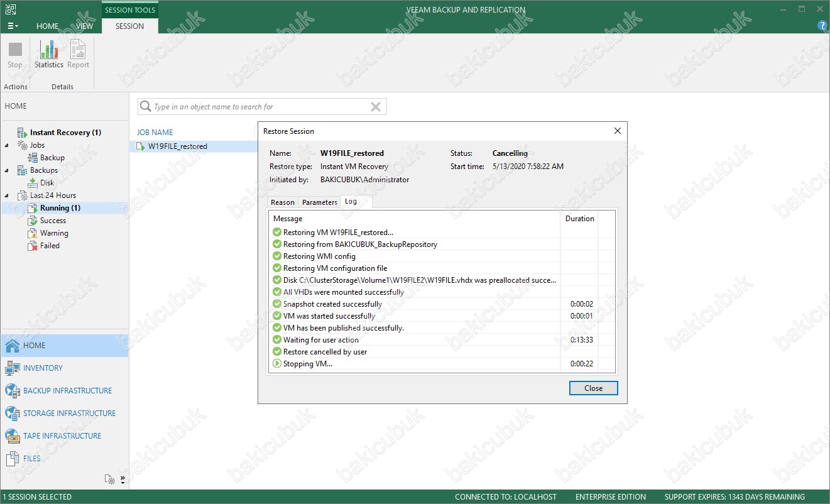Close Restore Session dialog with X
The height and width of the screenshot is (504, 830).
617,131
